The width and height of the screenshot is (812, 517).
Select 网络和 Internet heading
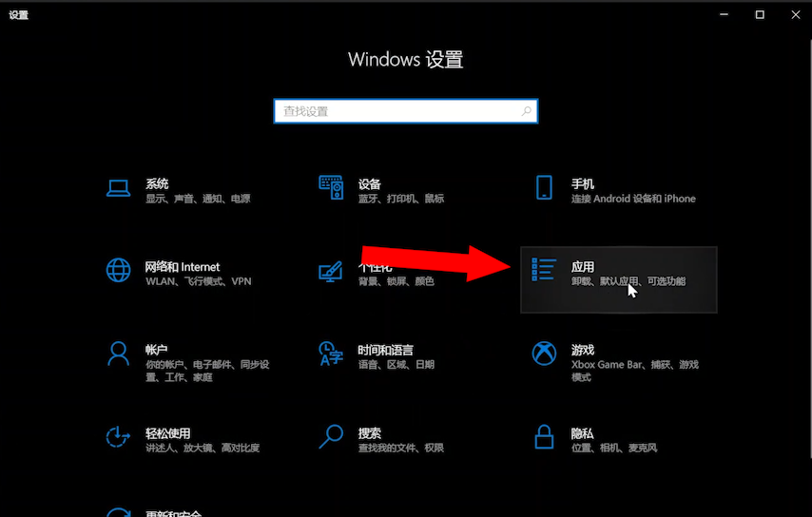click(x=183, y=267)
